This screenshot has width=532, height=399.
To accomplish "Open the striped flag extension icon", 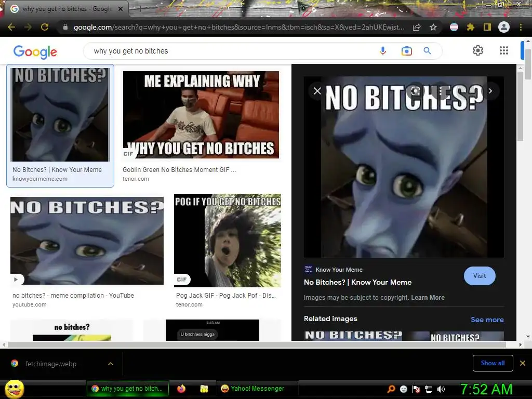I will pos(454,27).
